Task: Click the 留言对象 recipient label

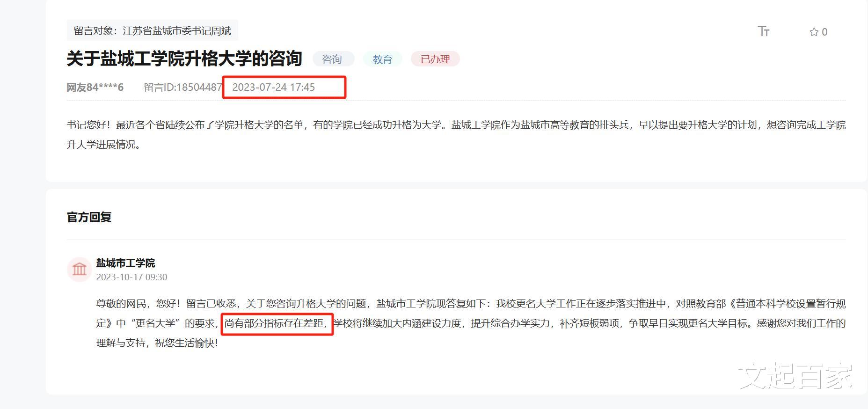Action: tap(153, 31)
